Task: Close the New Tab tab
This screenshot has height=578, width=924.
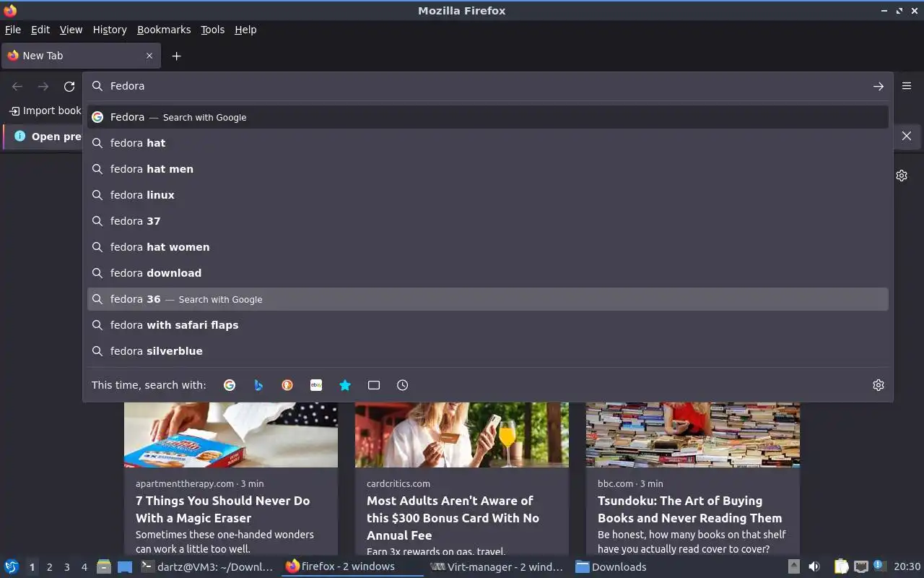Action: (x=149, y=56)
